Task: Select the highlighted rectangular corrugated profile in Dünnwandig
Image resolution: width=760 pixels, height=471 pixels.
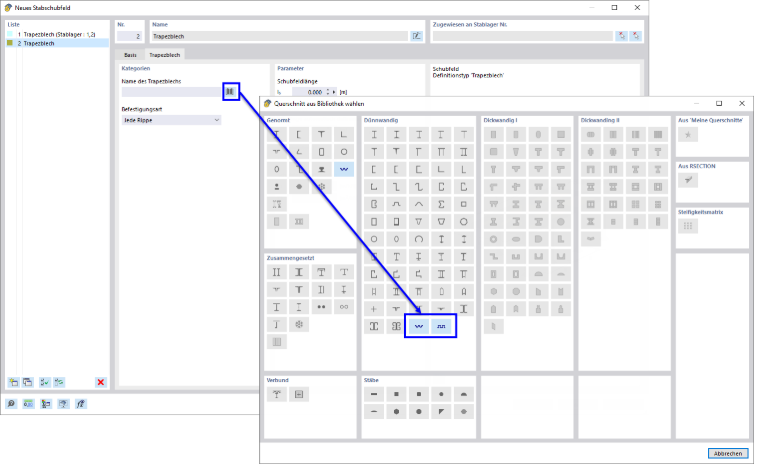Action: [441, 326]
